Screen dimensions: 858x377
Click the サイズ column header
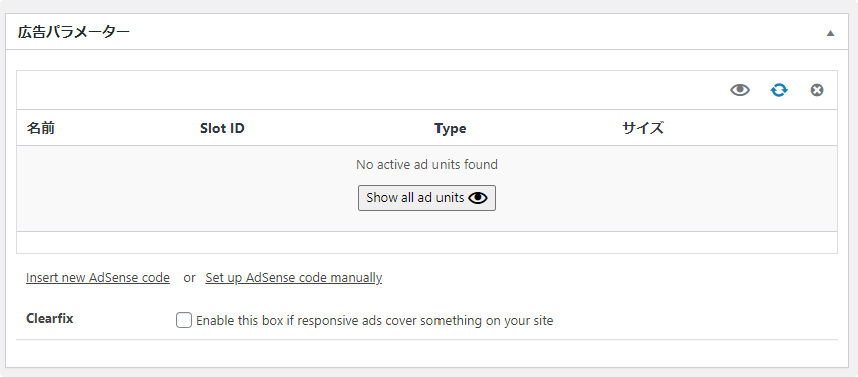642,128
